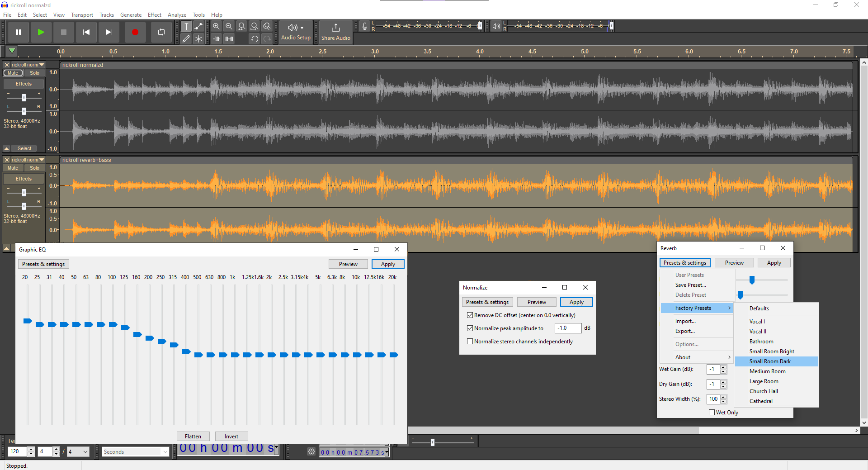Select the Multi-tool asterisk icon
This screenshot has width=868, height=470.
click(198, 39)
